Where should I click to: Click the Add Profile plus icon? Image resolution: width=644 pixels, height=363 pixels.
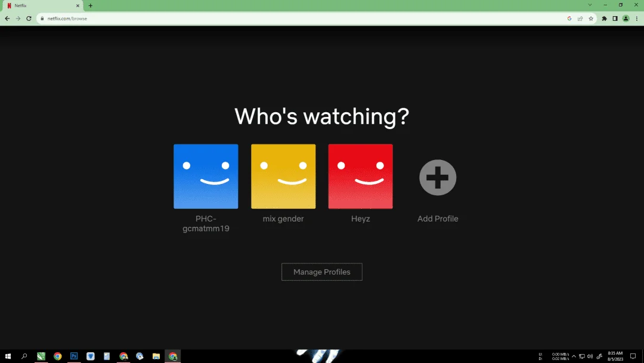[x=438, y=177]
